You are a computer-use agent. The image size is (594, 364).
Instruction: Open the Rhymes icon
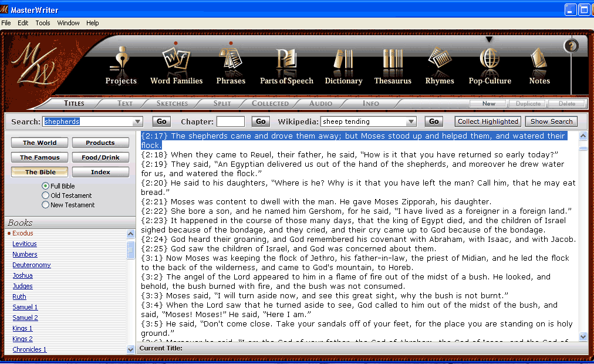(440, 65)
